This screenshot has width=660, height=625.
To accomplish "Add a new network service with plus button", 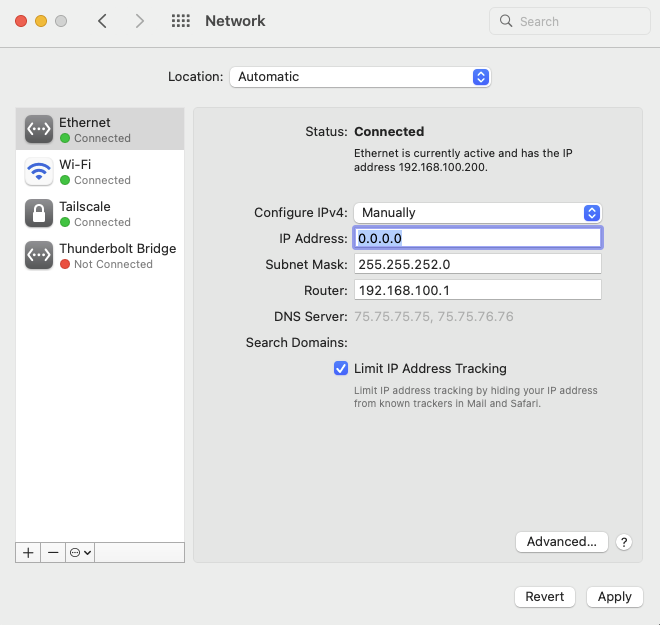I will (28, 553).
